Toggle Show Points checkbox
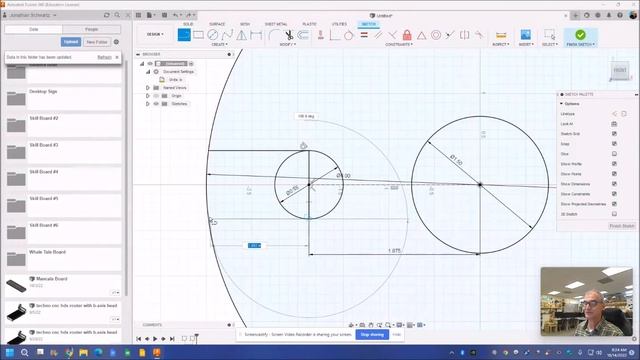The width and height of the screenshot is (640, 360). [x=614, y=174]
